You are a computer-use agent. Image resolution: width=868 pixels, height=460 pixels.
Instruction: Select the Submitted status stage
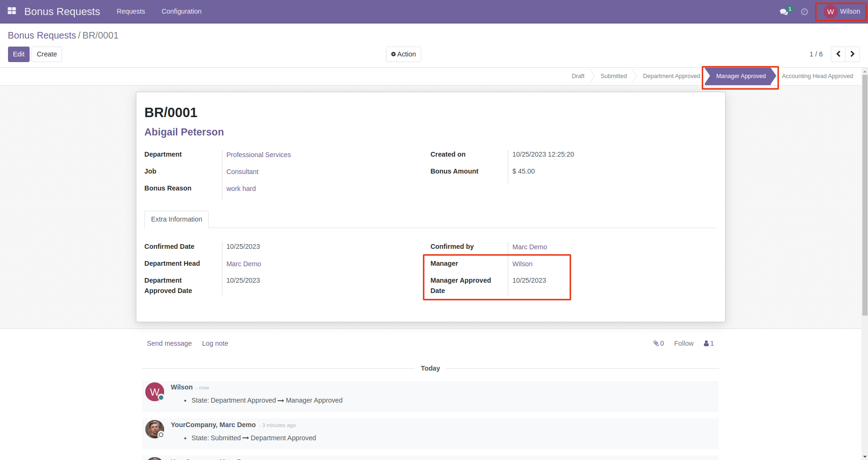pos(614,76)
